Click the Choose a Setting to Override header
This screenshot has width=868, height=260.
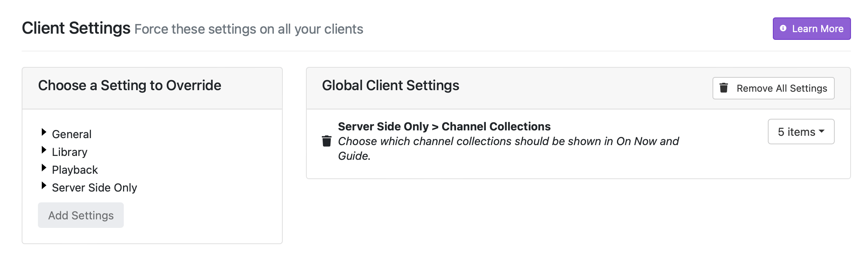tap(130, 86)
